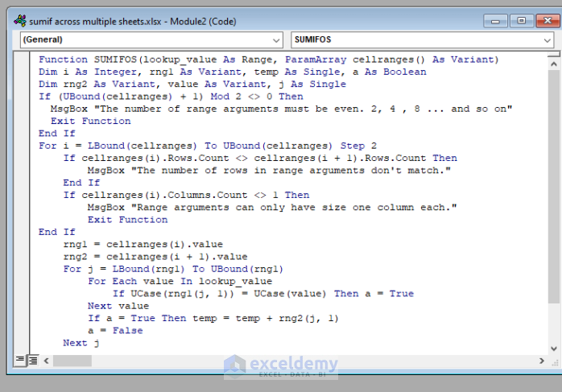Click 'For i = LBound(cellranges)' line

click(x=208, y=146)
